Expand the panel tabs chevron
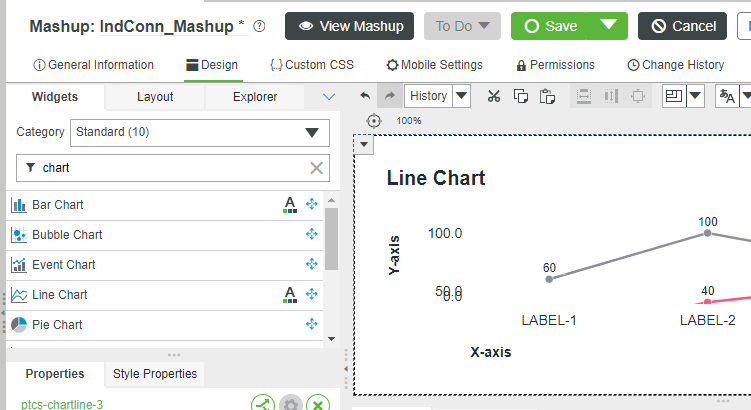This screenshot has height=410, width=751. click(329, 97)
